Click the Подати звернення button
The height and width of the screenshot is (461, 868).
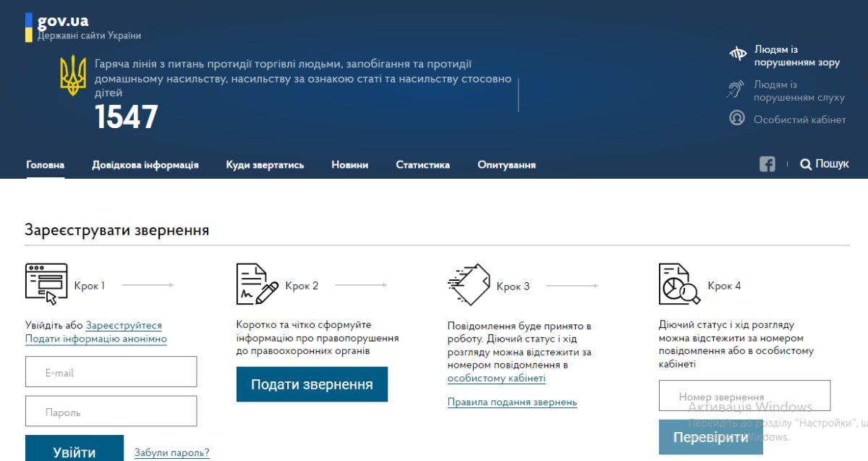(x=312, y=384)
